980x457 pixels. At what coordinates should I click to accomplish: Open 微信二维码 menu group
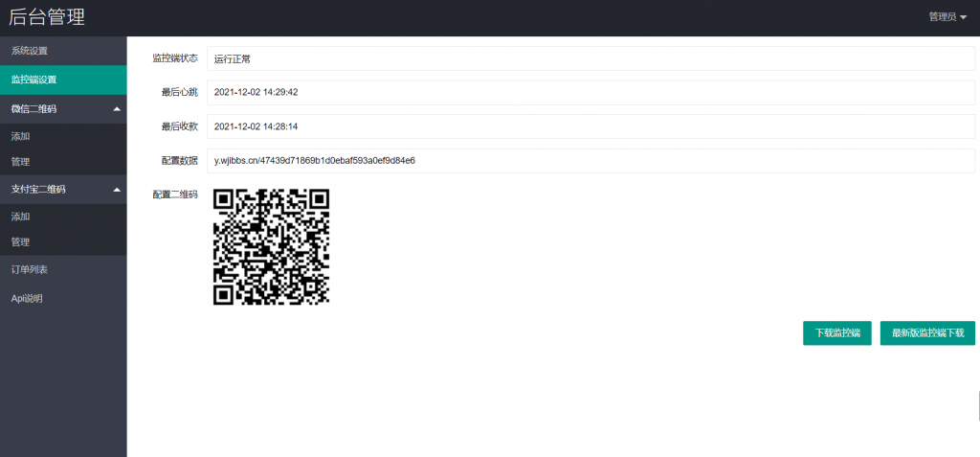[x=63, y=109]
